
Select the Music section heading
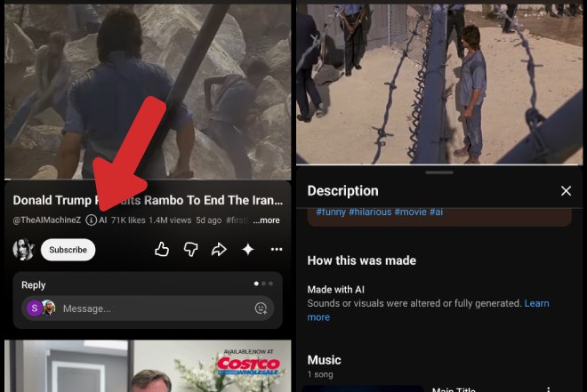pyautogui.click(x=325, y=360)
